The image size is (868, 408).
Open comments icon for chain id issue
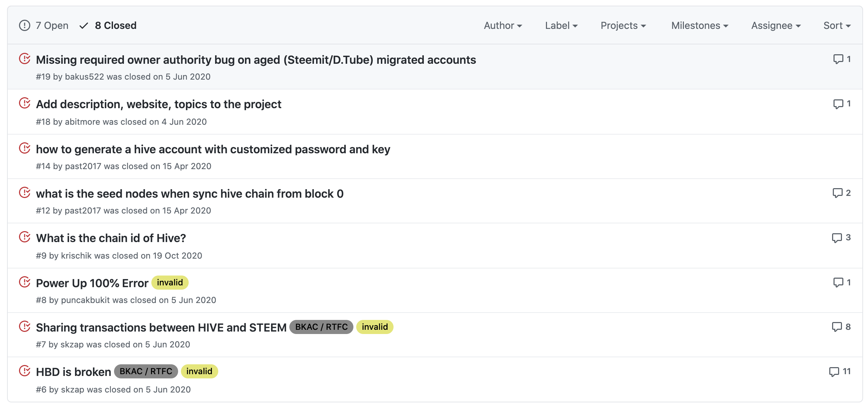tap(837, 238)
